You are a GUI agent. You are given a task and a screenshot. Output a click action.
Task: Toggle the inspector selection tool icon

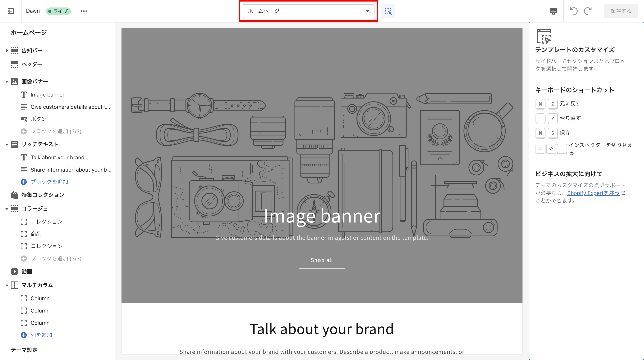point(388,11)
